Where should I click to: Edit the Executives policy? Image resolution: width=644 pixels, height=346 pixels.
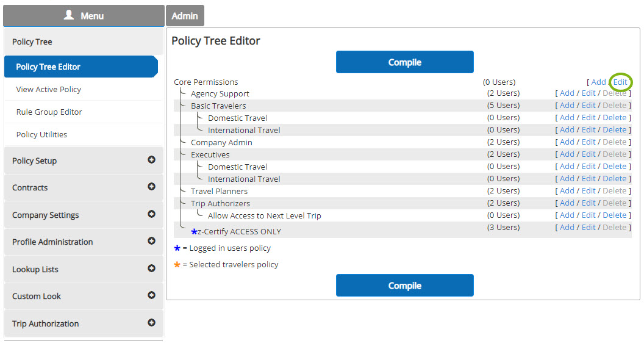coord(589,154)
